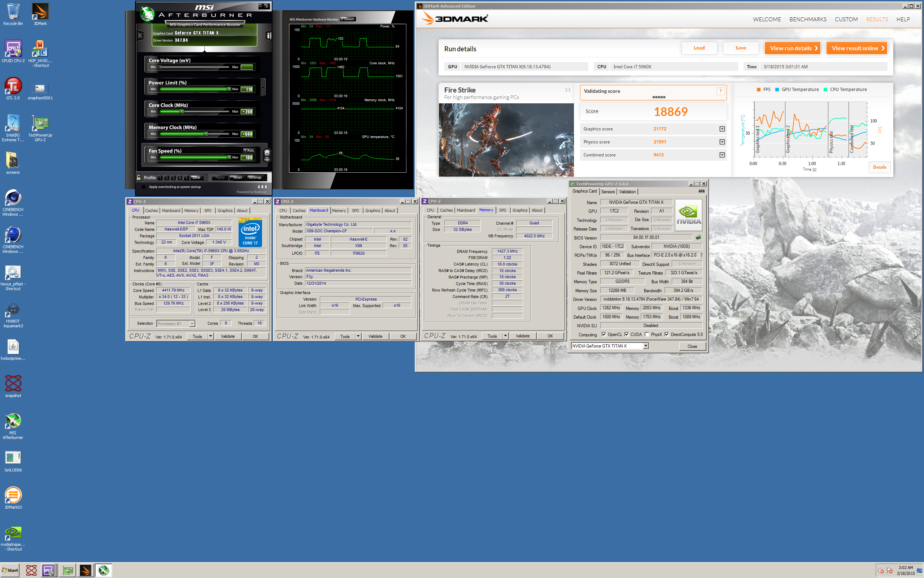
Task: Toggle PhysX checkbox in GPU-Z
Action: coord(647,335)
